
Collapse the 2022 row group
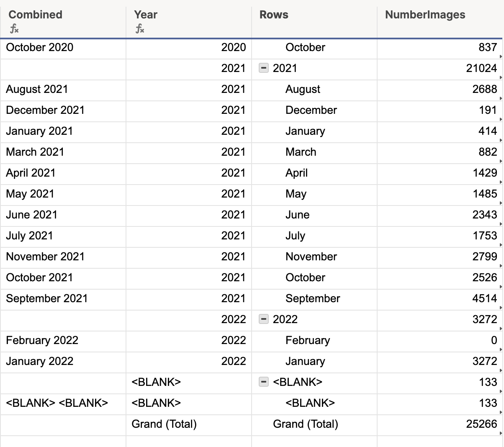point(264,319)
